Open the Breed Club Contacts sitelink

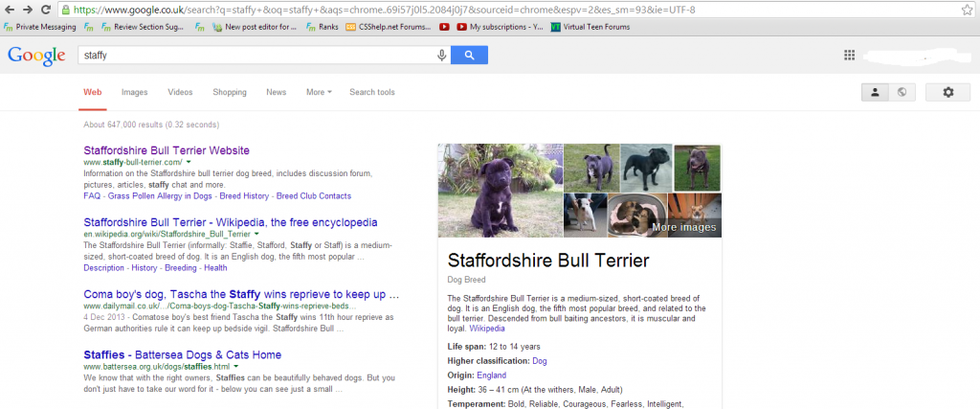pos(314,195)
